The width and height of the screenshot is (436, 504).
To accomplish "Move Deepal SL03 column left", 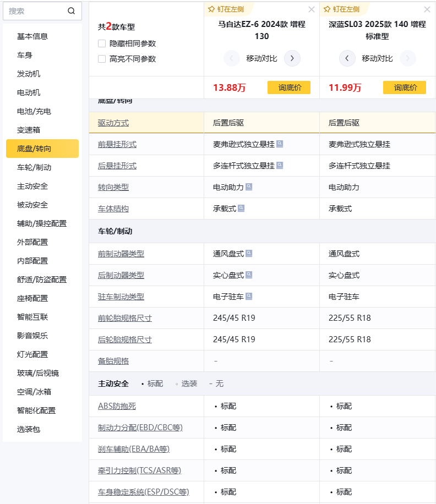I will tap(347, 58).
